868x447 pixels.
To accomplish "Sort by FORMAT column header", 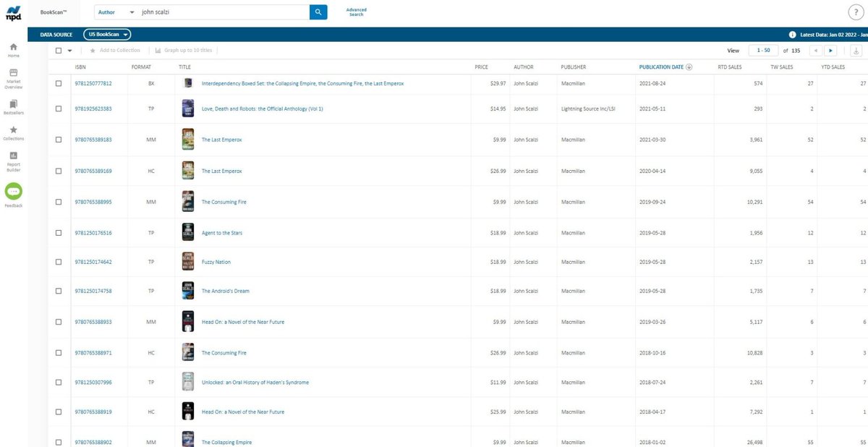I will [x=141, y=67].
